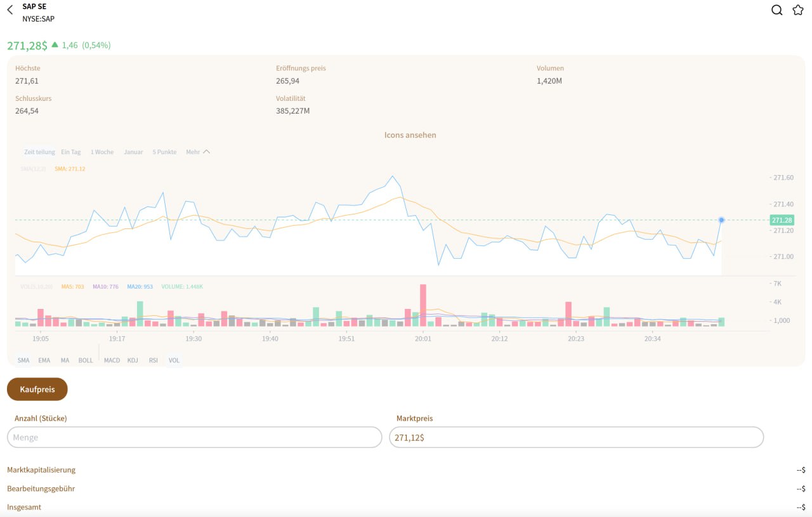
Task: Toggle the SMA indicator
Action: pos(23,360)
